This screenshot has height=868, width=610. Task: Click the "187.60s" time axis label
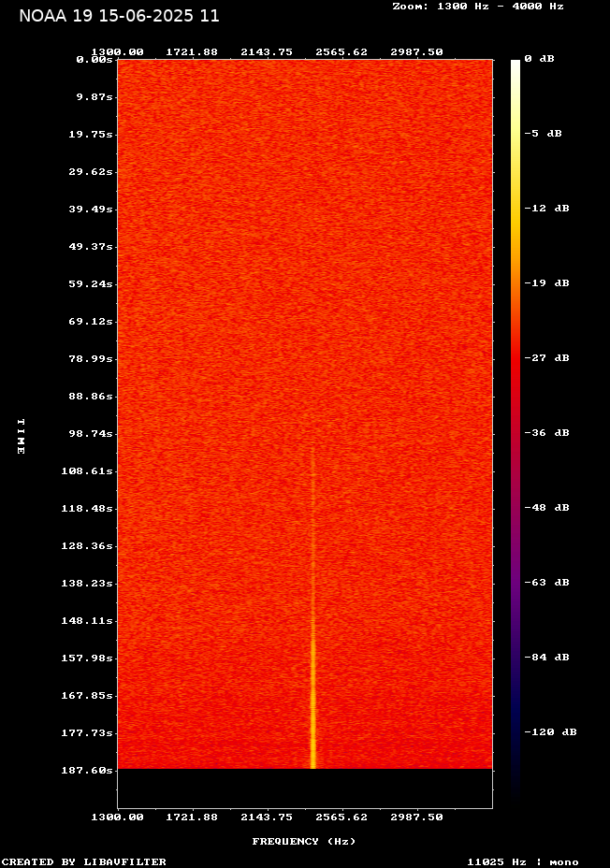coord(87,770)
